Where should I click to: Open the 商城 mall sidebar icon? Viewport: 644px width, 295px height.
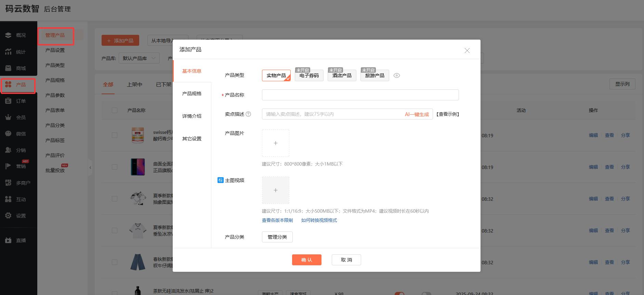tap(8, 68)
